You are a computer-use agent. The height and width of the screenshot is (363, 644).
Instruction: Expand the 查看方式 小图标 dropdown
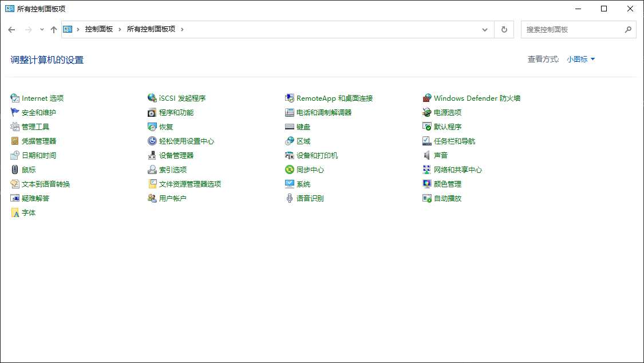click(581, 59)
